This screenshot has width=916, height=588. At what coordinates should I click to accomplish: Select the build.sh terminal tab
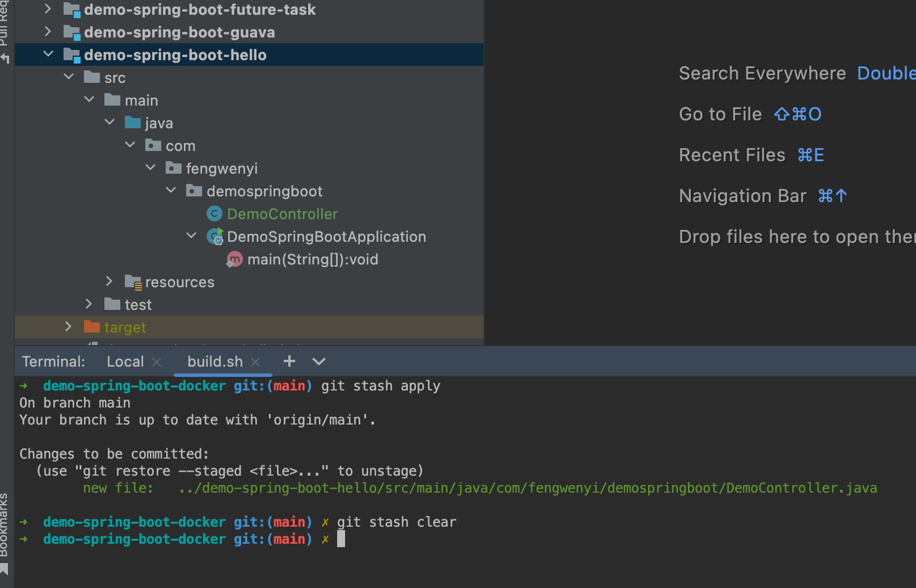[215, 362]
